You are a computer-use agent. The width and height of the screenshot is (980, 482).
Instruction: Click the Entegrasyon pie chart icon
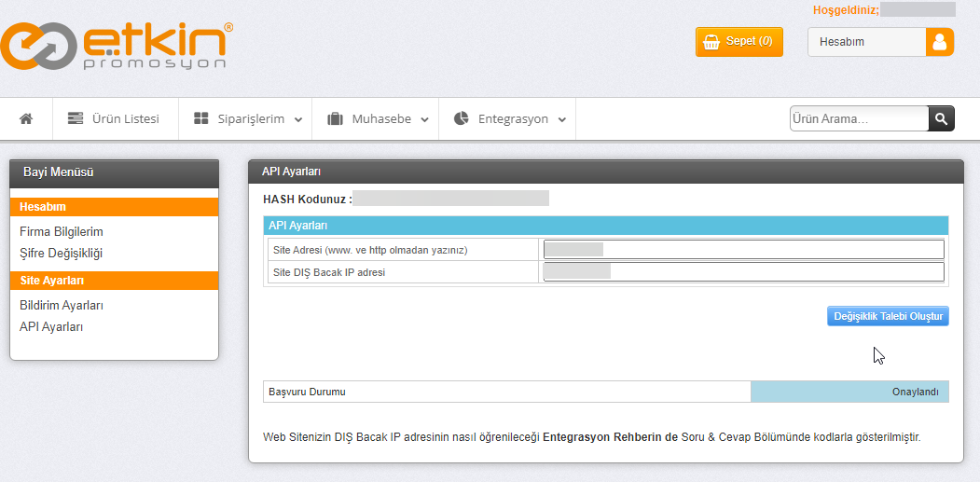(462, 118)
